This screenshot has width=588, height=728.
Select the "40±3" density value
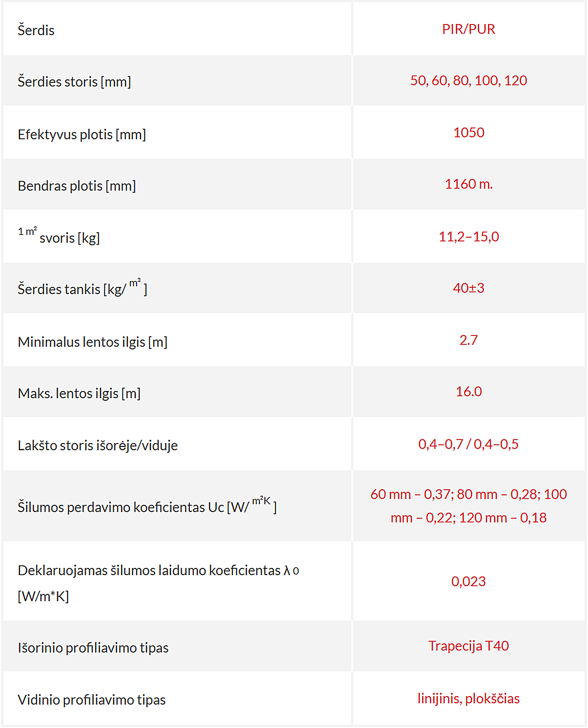[x=468, y=288]
